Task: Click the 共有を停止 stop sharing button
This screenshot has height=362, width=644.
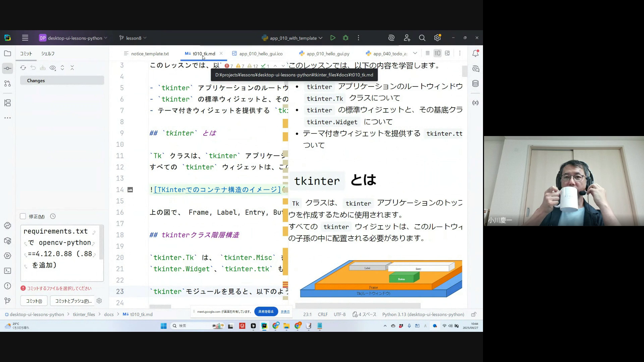Action: click(266, 311)
